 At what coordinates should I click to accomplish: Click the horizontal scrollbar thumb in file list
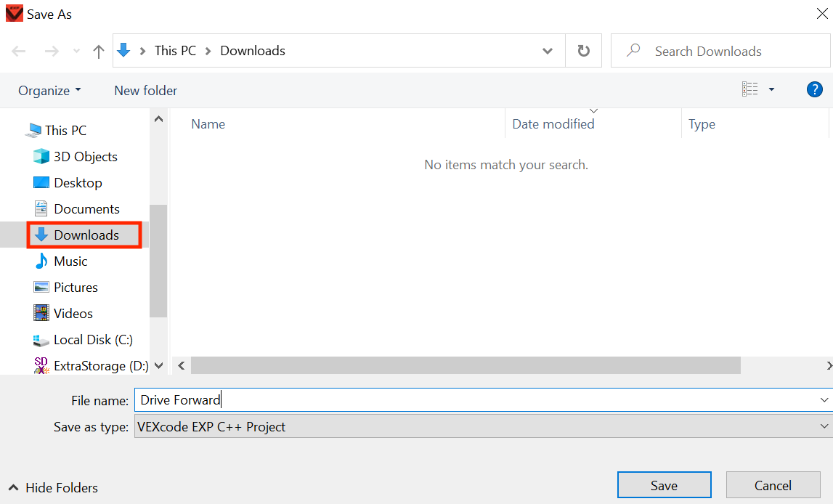click(466, 365)
